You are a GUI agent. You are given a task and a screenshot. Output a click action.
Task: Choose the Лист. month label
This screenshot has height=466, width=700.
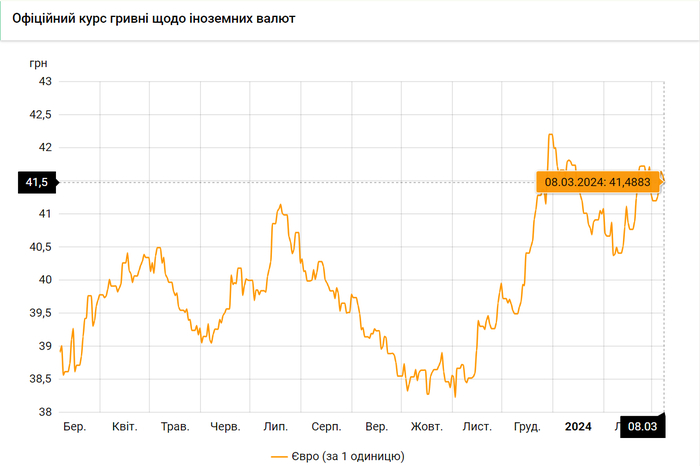(477, 427)
